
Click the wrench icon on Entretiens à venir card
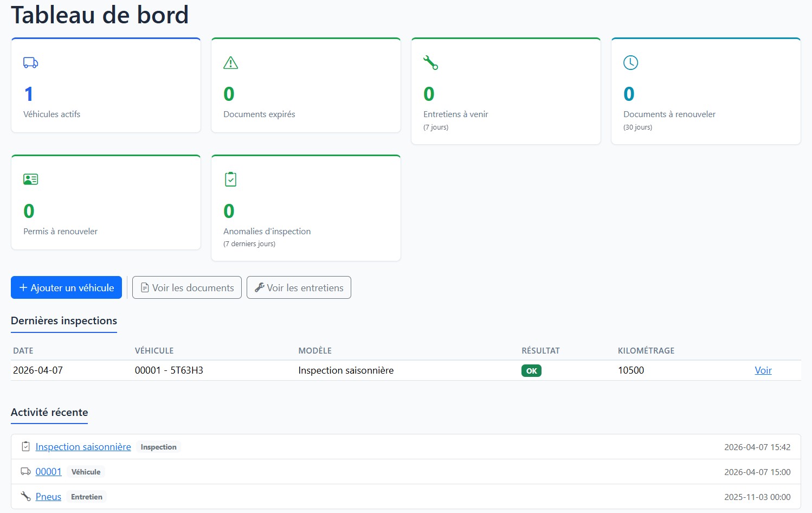coord(430,63)
